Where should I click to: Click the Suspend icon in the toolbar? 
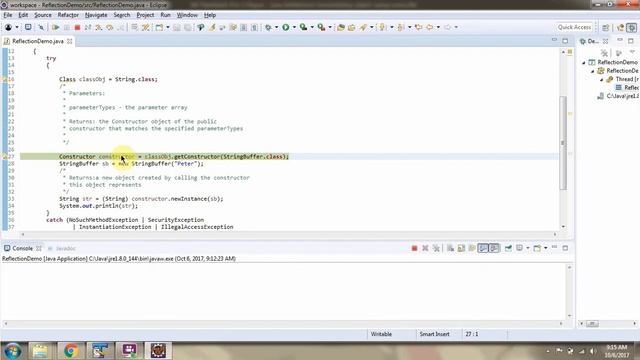pyautogui.click(x=67, y=27)
